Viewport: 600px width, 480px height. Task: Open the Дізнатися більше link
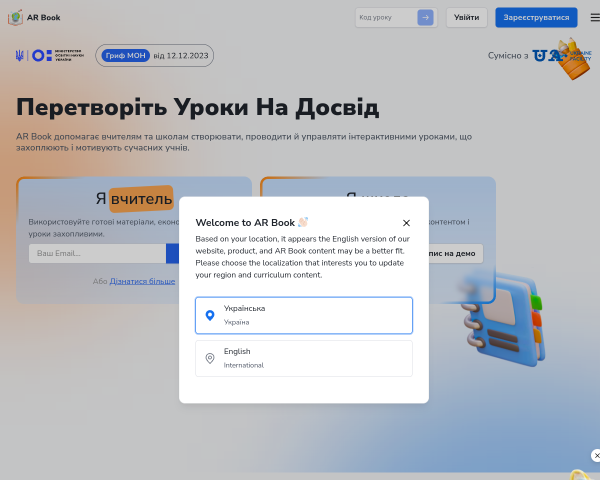[x=142, y=281]
